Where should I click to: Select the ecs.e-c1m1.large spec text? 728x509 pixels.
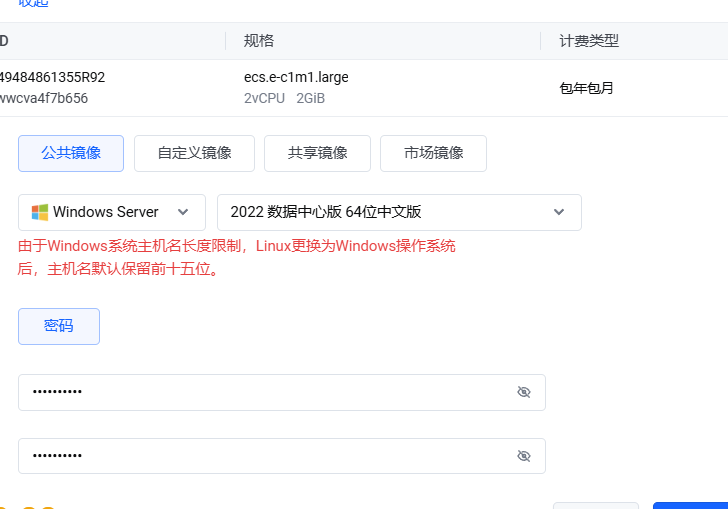[296, 77]
